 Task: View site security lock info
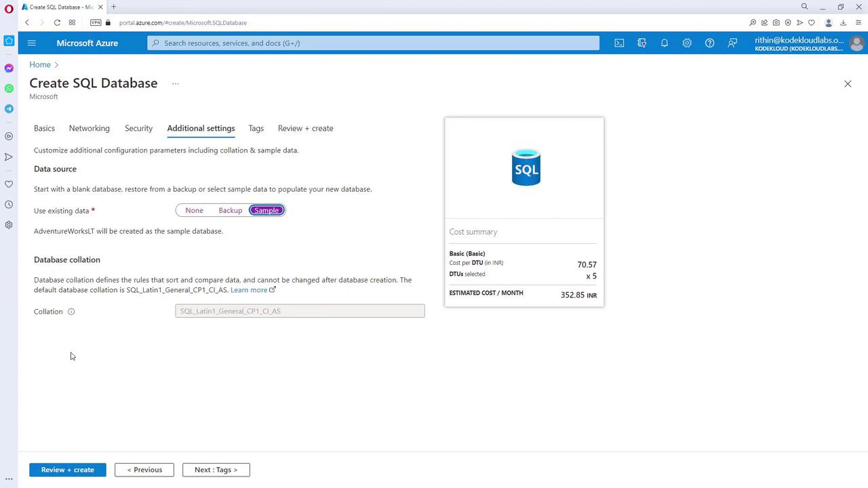[x=108, y=22]
